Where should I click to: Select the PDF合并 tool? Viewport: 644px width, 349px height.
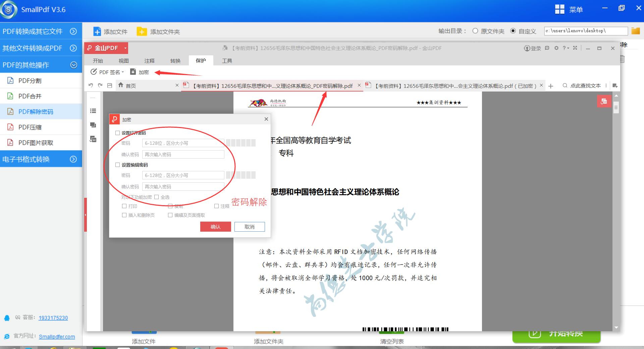(x=30, y=96)
